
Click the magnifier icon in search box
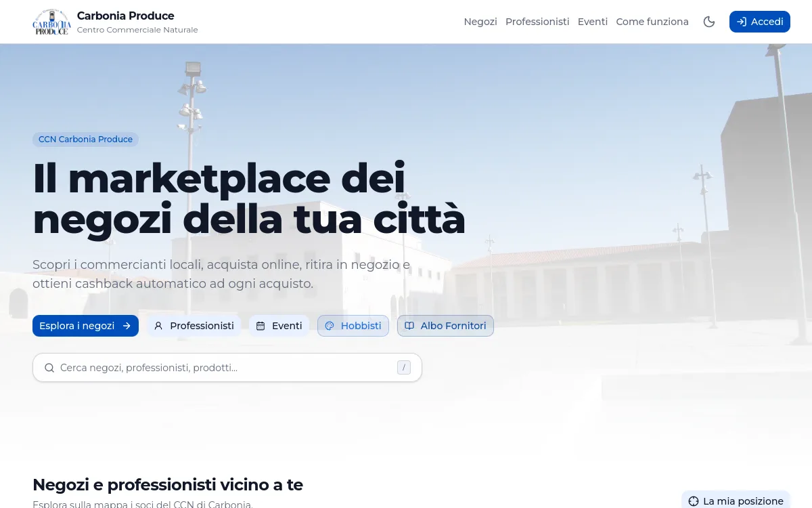point(49,368)
